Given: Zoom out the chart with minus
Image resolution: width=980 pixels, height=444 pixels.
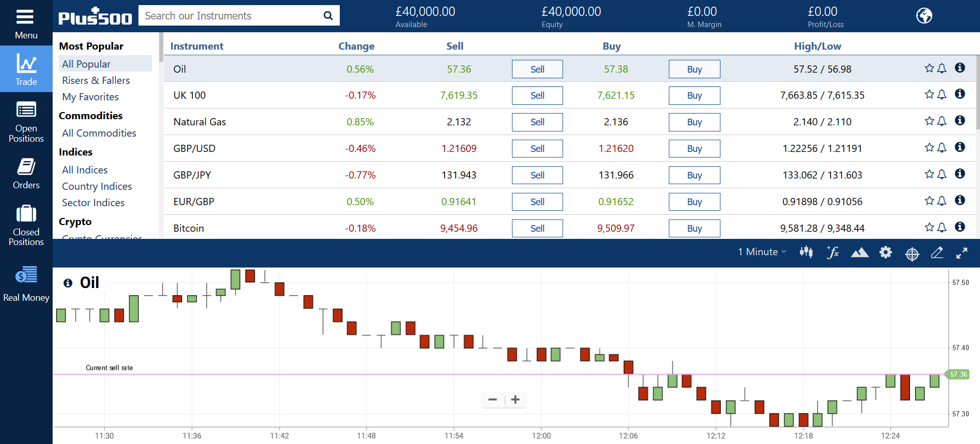Looking at the screenshot, I should pyautogui.click(x=493, y=399).
